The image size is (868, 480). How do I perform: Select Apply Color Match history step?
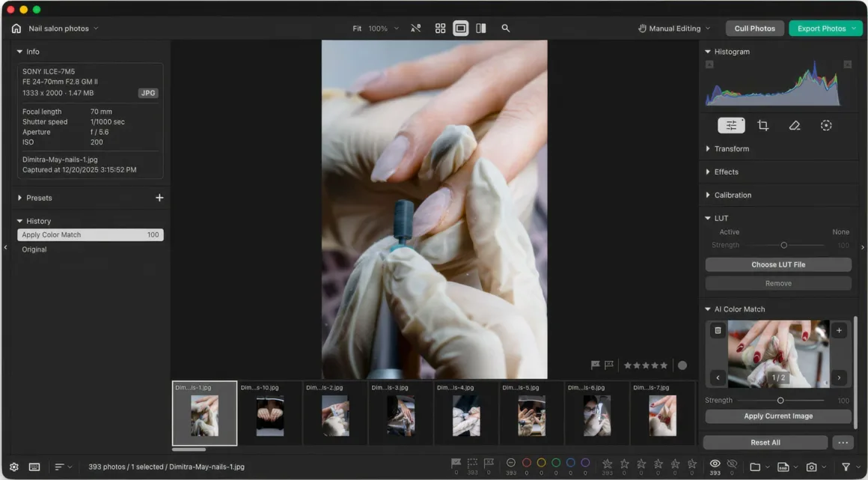click(91, 235)
